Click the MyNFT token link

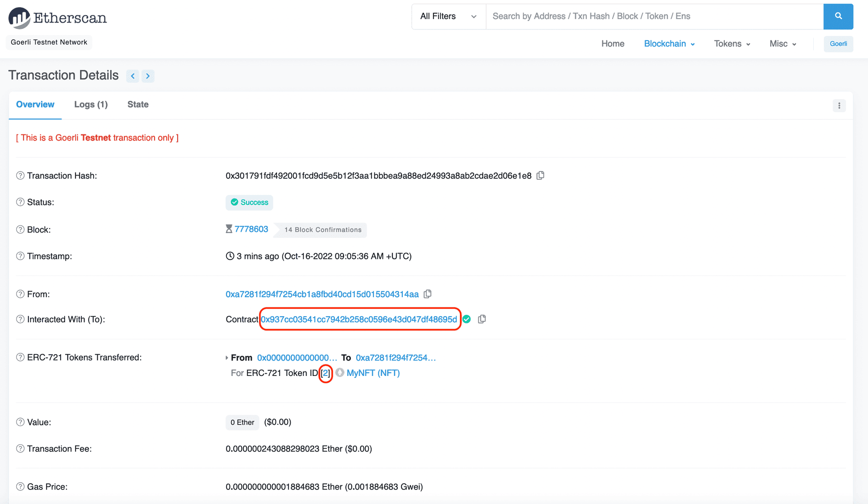coord(373,373)
